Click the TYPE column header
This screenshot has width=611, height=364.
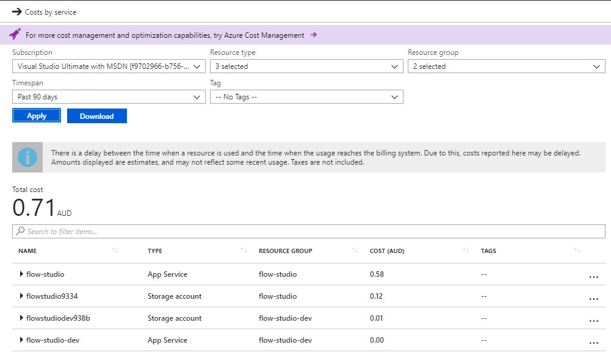click(154, 251)
